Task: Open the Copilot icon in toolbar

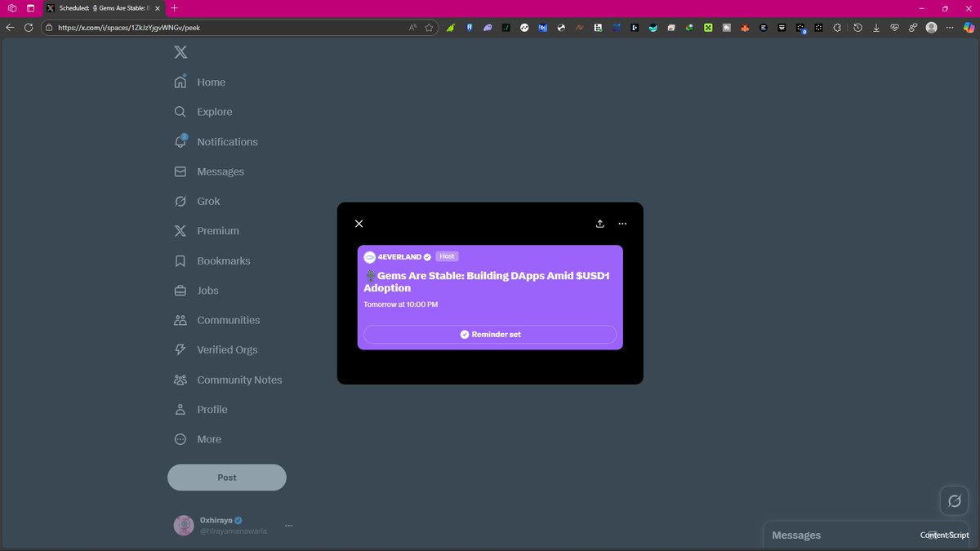Action: click(969, 27)
